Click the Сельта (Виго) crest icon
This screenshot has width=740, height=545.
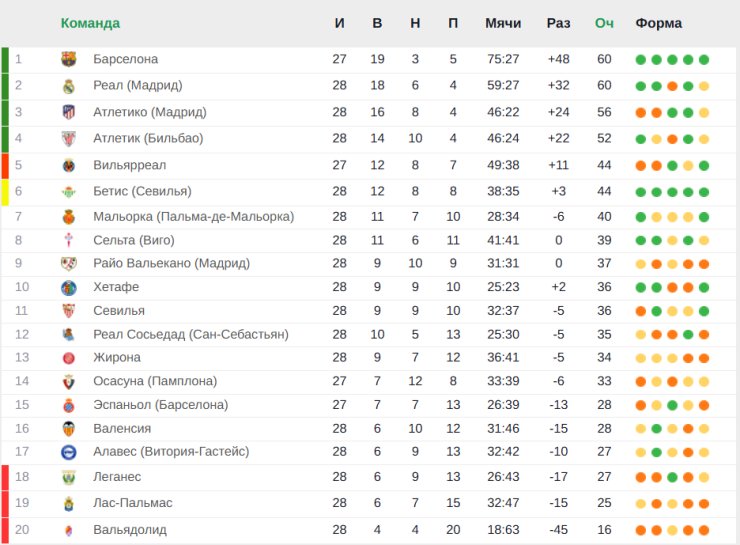pyautogui.click(x=68, y=240)
